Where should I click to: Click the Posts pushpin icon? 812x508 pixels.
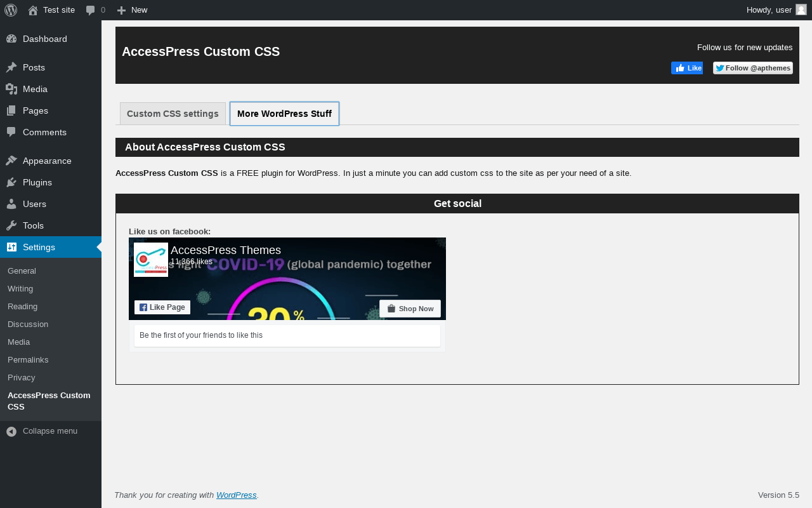(11, 67)
